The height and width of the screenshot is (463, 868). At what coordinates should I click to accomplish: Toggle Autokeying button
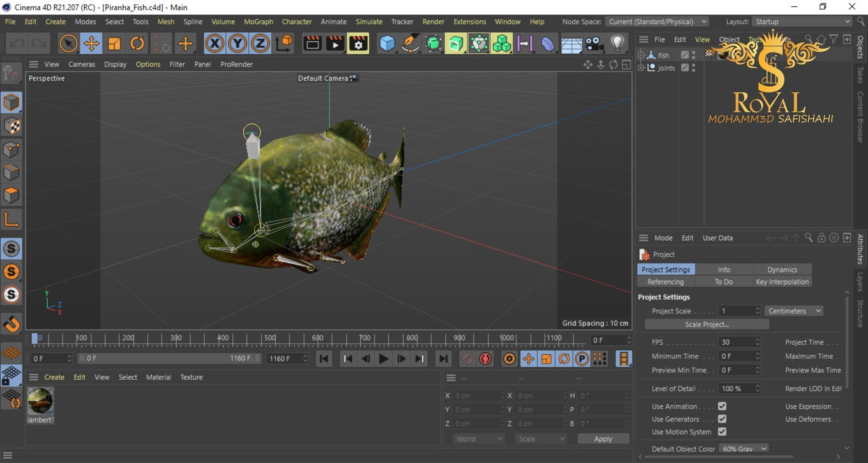point(485,358)
